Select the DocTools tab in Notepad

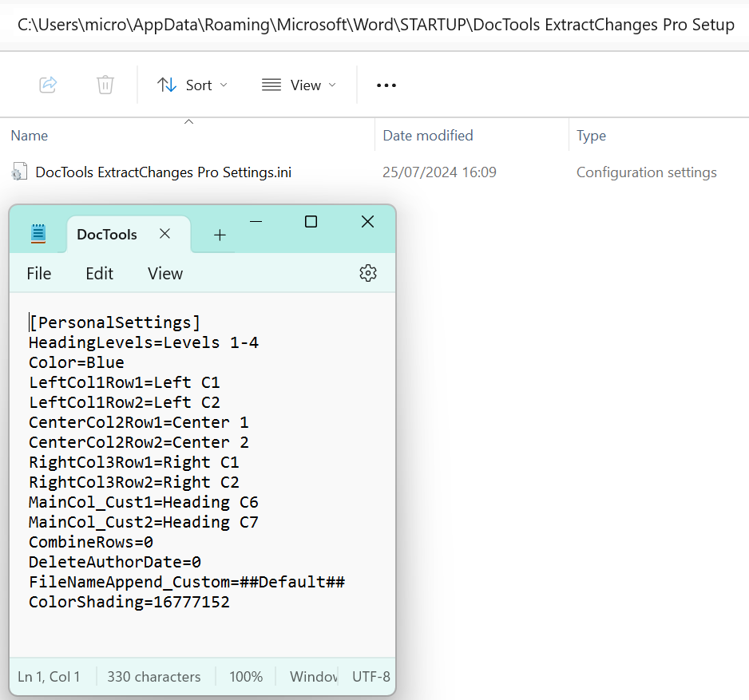(107, 235)
